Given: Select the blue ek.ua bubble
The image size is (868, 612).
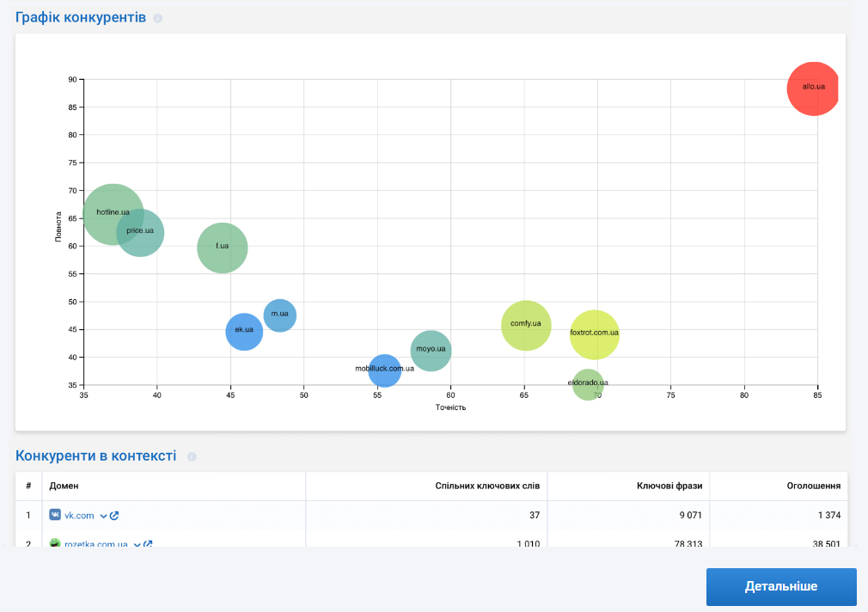Looking at the screenshot, I should point(244,331).
